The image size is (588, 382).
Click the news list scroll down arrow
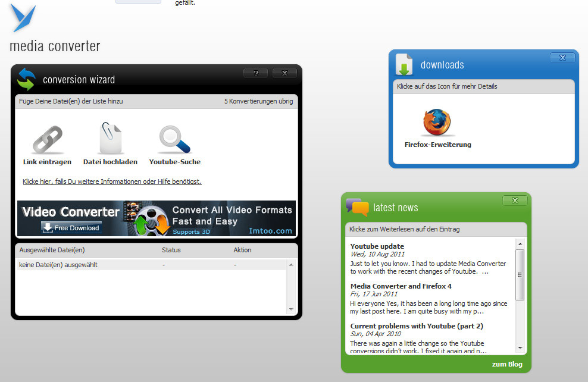[x=520, y=348]
